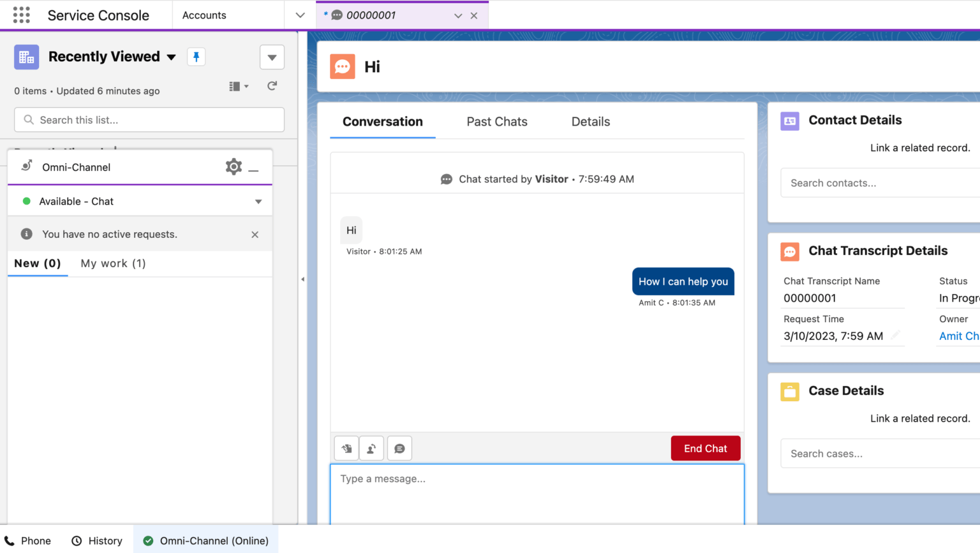
Task: Click the Contact Details panel icon
Action: (x=789, y=121)
